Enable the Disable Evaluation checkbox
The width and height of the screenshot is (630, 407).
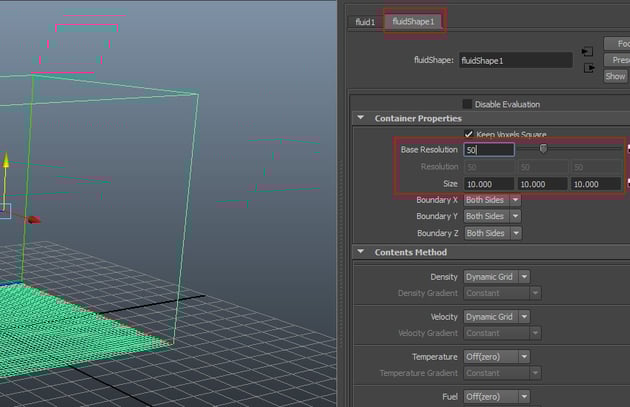467,104
